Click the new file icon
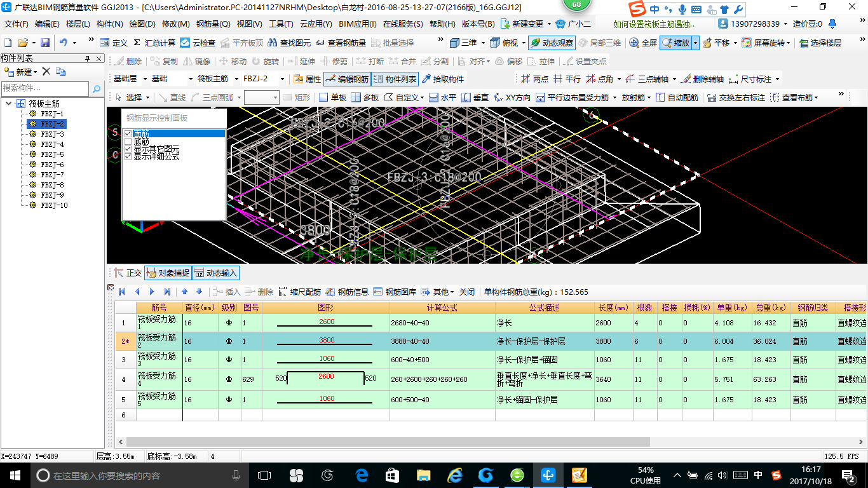Image resolution: width=868 pixels, height=488 pixels. (8, 43)
